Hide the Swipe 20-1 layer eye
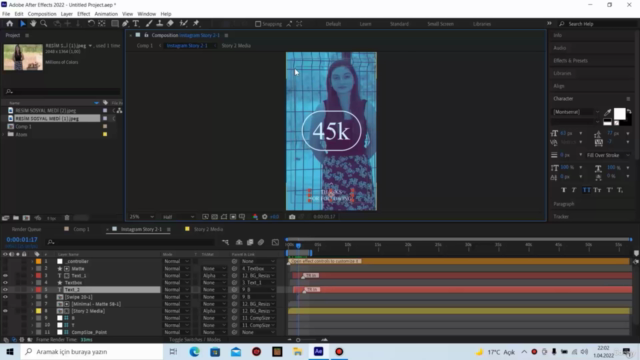This screenshot has width=640, height=360. (x=5, y=297)
